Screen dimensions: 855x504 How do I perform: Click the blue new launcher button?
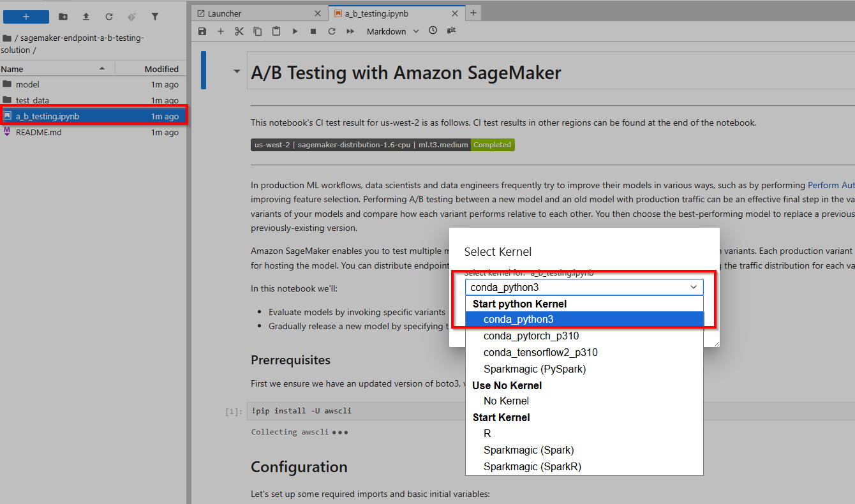(26, 17)
